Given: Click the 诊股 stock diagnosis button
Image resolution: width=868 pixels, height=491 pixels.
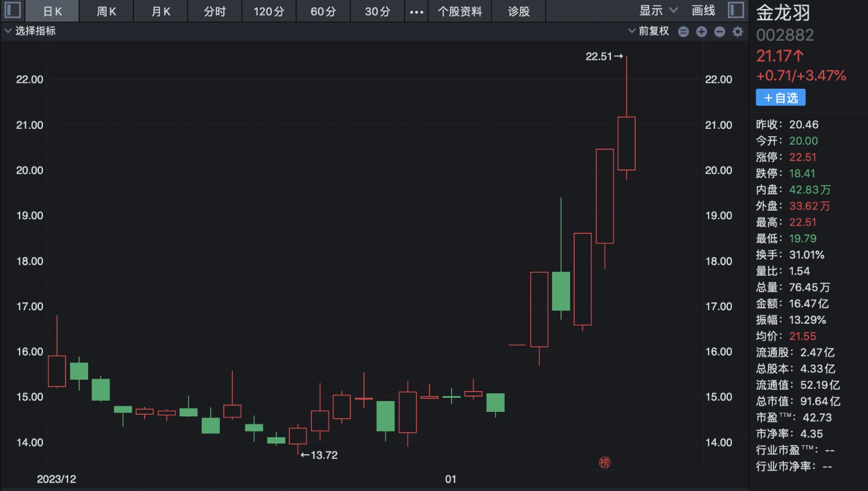Looking at the screenshot, I should click(518, 11).
